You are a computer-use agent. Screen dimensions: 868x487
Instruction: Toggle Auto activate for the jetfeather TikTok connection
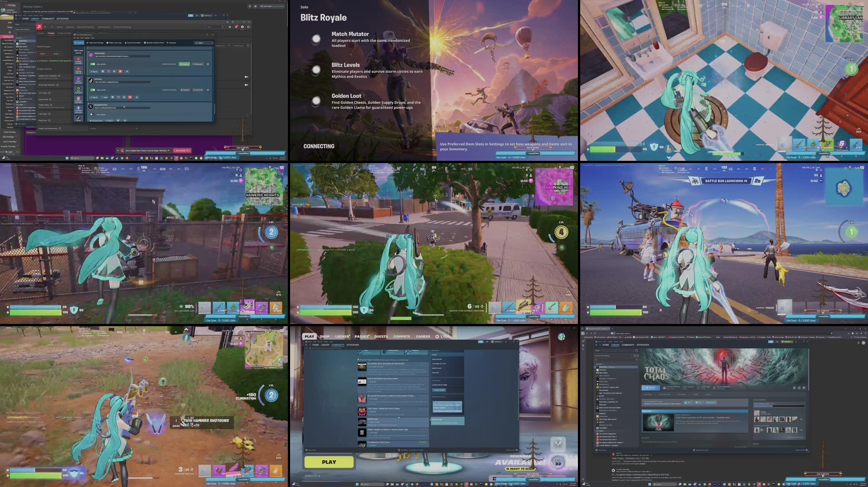pos(93,90)
